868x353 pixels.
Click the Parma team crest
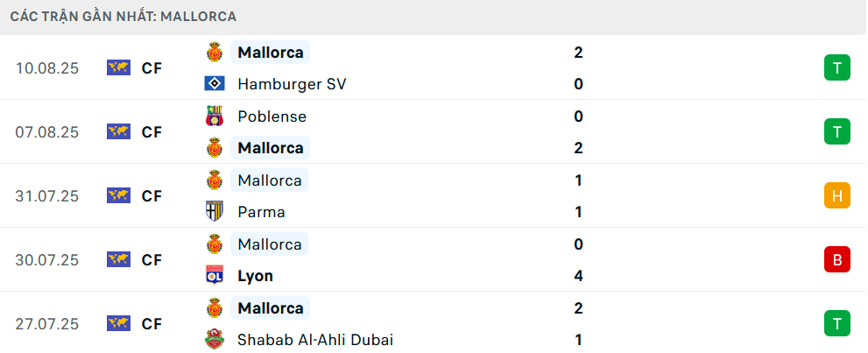pyautogui.click(x=214, y=212)
